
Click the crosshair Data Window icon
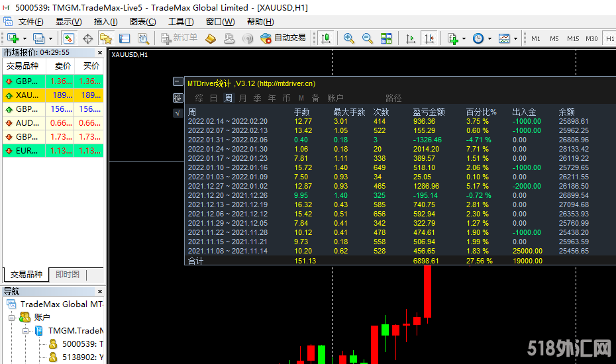pos(87,38)
